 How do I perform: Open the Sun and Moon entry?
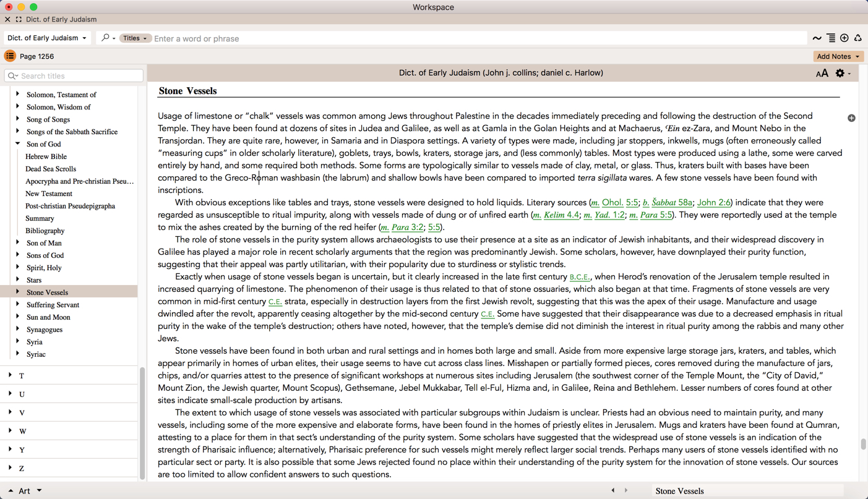(48, 317)
